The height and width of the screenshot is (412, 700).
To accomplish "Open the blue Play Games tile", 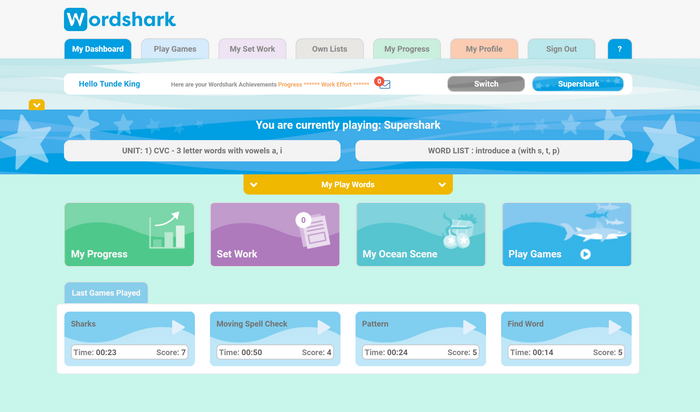I will click(567, 235).
